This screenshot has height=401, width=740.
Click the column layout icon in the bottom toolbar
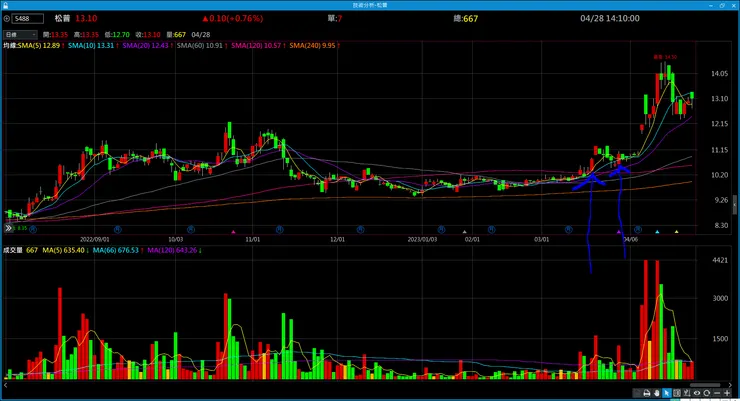(677, 393)
